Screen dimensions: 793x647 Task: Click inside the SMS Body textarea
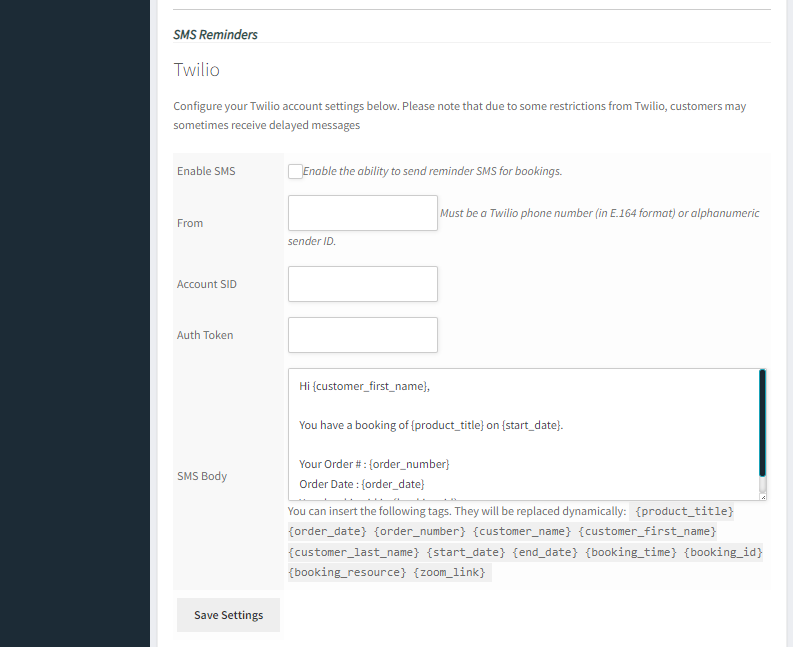point(523,435)
